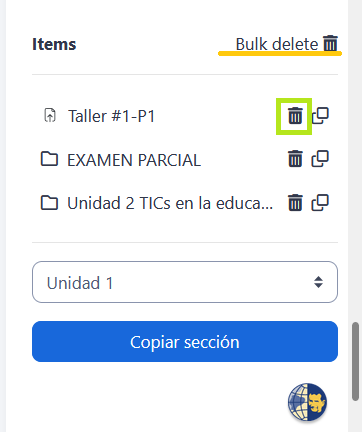362x432 pixels.
Task: Select Unidad 2 TICs en la educa... item
Action: point(170,203)
